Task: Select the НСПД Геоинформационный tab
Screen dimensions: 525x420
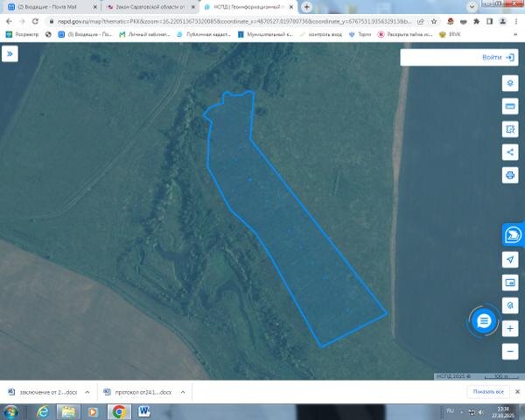Action: coord(247,7)
